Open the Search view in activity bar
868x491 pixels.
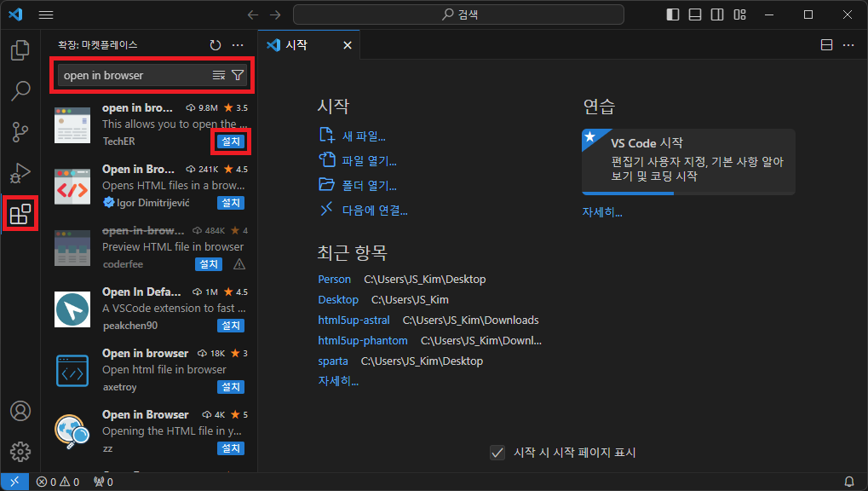tap(20, 91)
